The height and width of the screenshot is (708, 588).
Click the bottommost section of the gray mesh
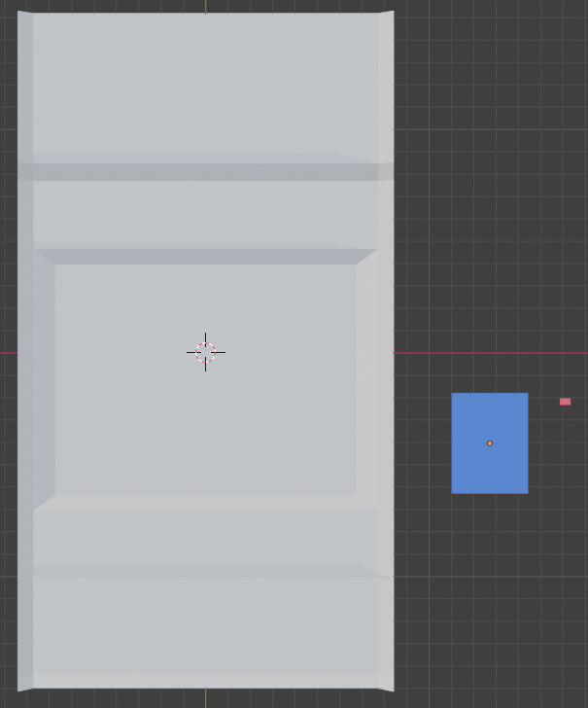(x=205, y=632)
